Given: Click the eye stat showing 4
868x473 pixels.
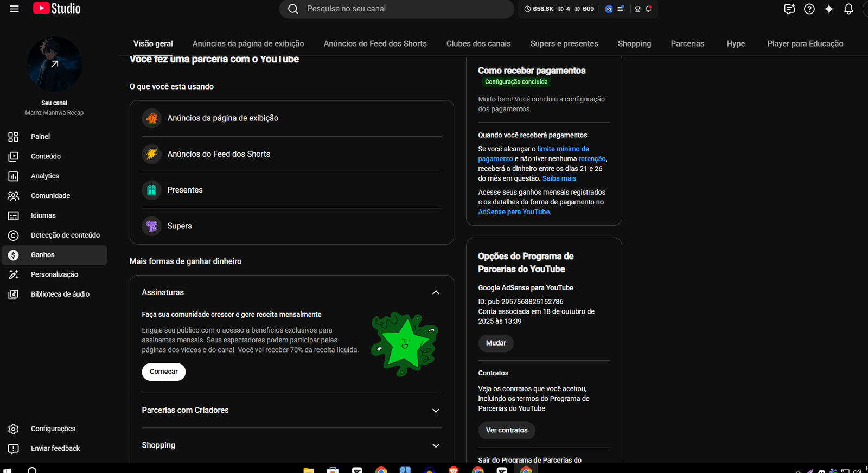Looking at the screenshot, I should pos(564,9).
